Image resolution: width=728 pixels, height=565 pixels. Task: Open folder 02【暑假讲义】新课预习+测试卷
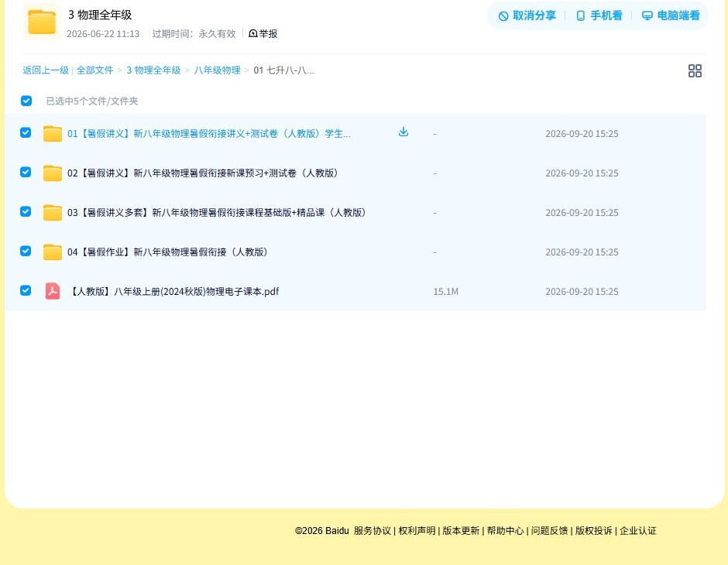[202, 173]
